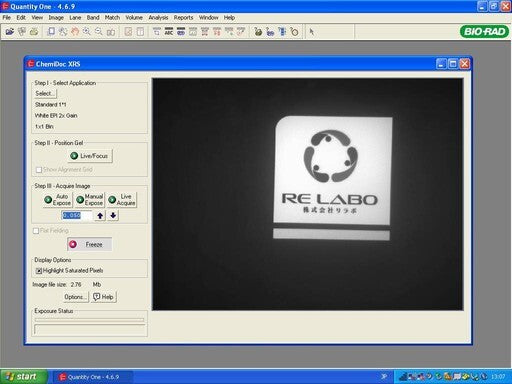The width and height of the screenshot is (512, 384).
Task: Click the hand grab tool icon
Action: (x=75, y=32)
